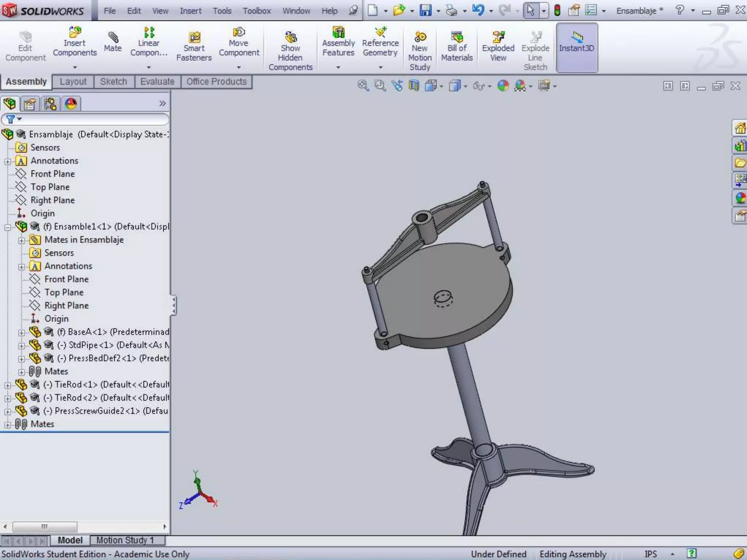
Task: Click the feature tree horizontal scrollbar
Action: (x=45, y=527)
